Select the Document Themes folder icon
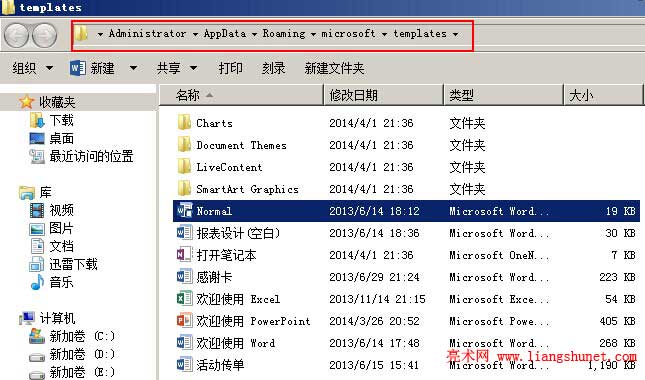This screenshot has height=380, width=645. (184, 145)
